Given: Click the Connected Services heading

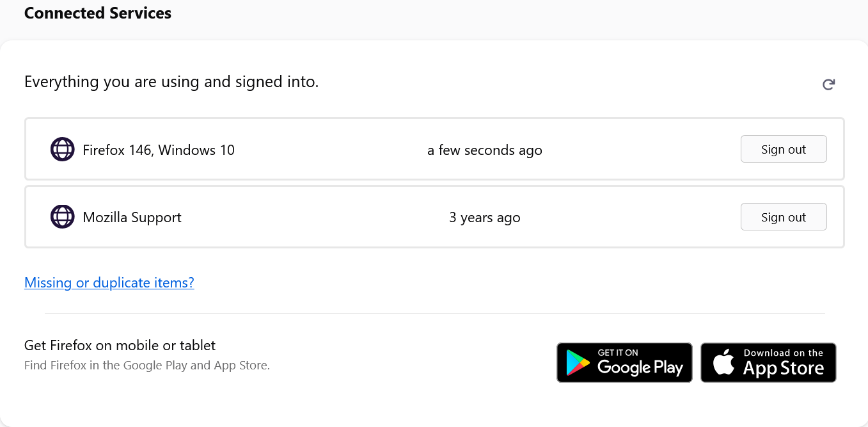Looking at the screenshot, I should pos(98,13).
